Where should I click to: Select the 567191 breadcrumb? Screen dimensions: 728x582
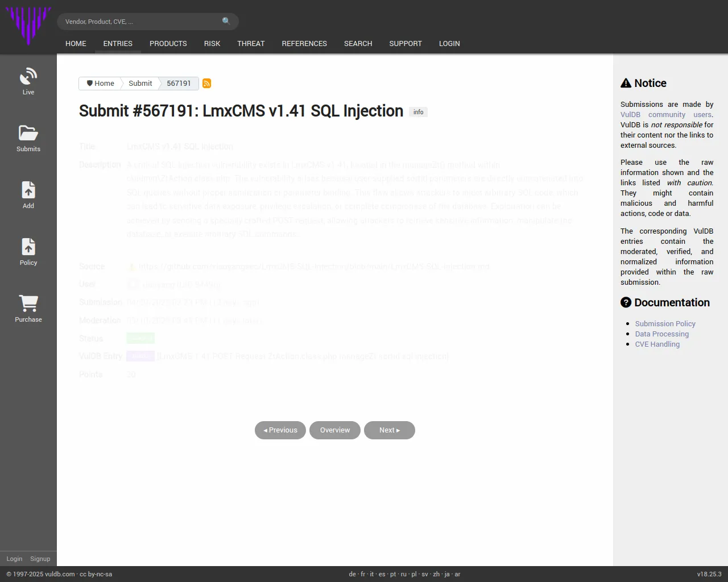(x=179, y=84)
